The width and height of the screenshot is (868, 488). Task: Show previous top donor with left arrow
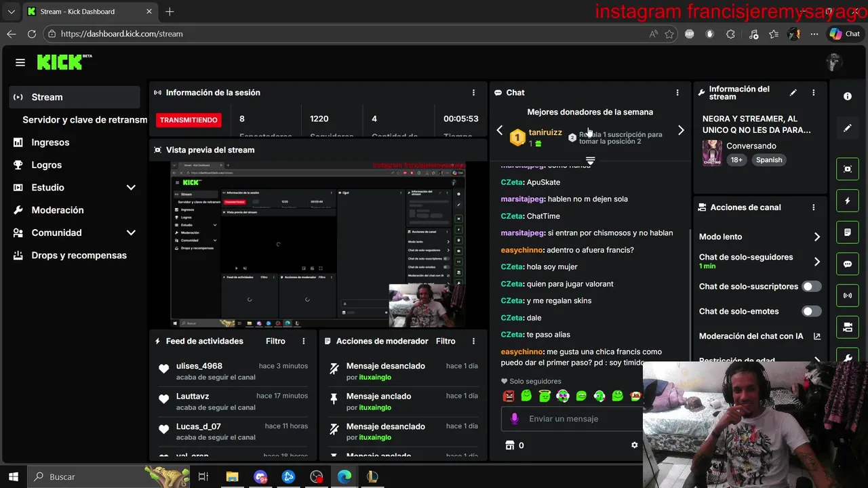(500, 130)
